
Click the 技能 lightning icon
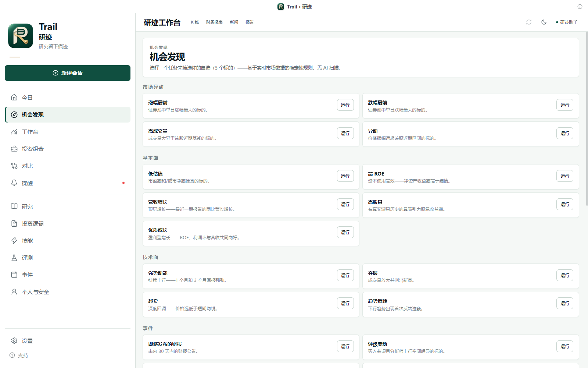click(x=14, y=241)
